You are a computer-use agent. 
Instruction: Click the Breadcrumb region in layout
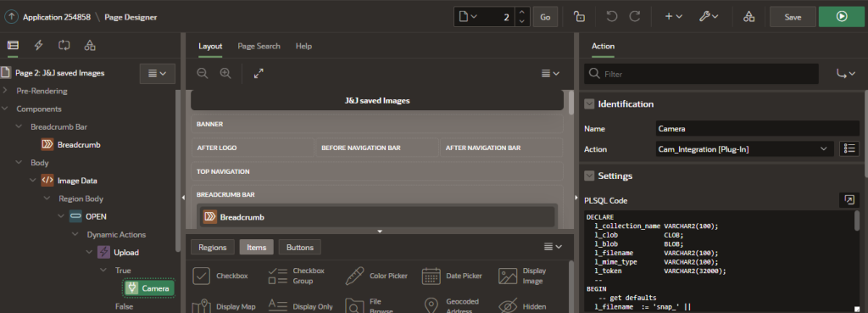pyautogui.click(x=377, y=216)
